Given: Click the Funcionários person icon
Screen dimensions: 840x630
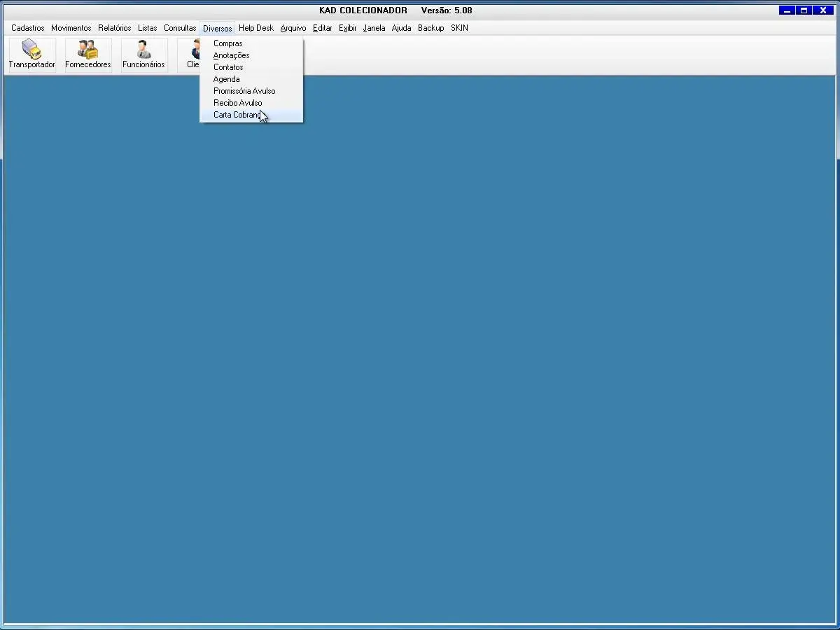Looking at the screenshot, I should pos(143,50).
